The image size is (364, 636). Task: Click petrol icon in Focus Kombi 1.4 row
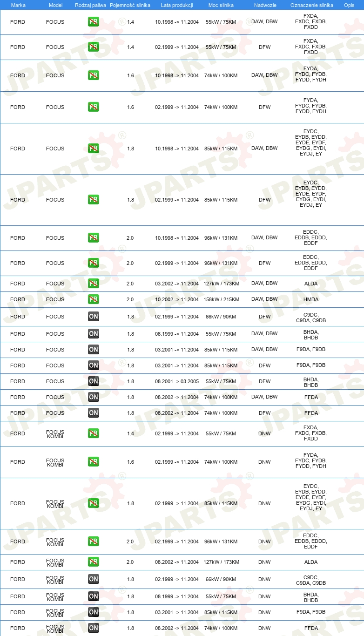click(x=94, y=433)
